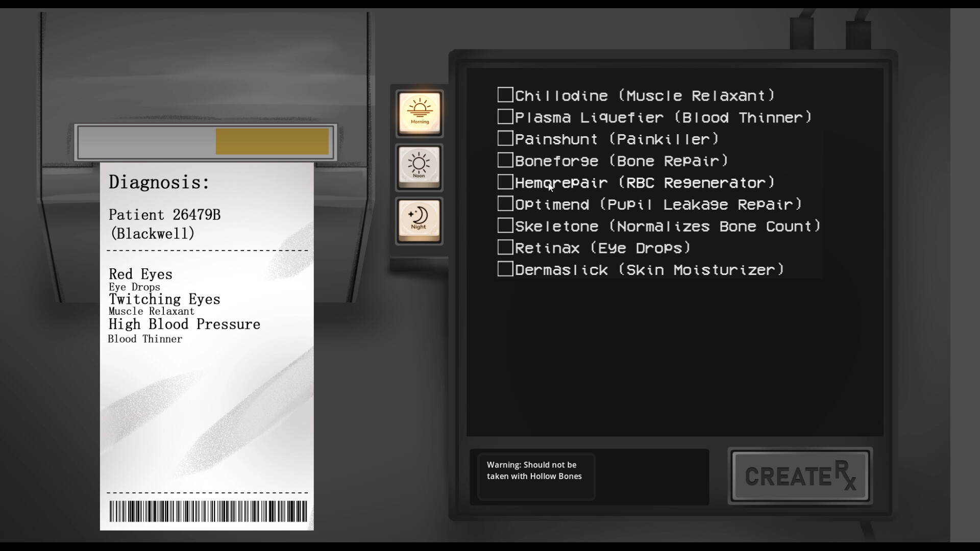This screenshot has width=980, height=551.
Task: Enable the Dermaslick skin moisturizer
Action: click(505, 268)
